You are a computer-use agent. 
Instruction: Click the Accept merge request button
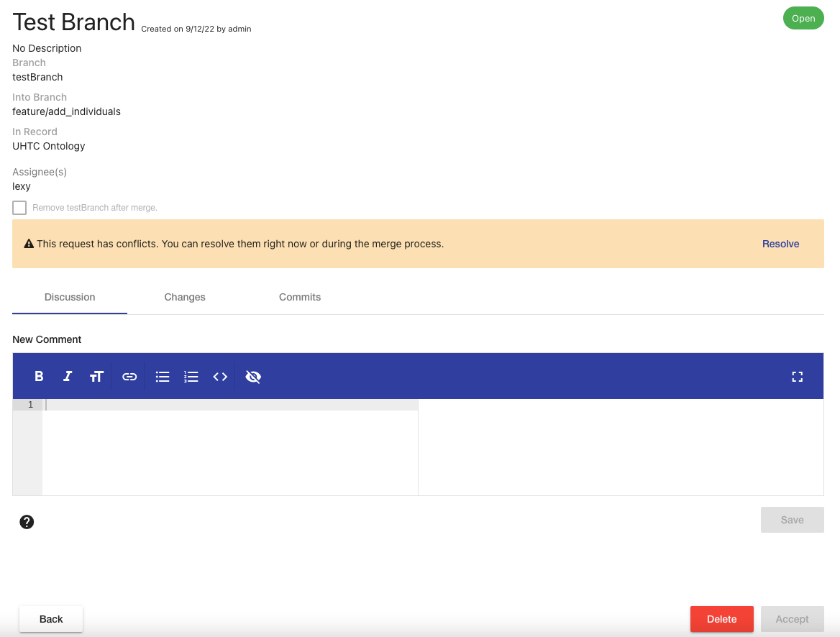792,619
